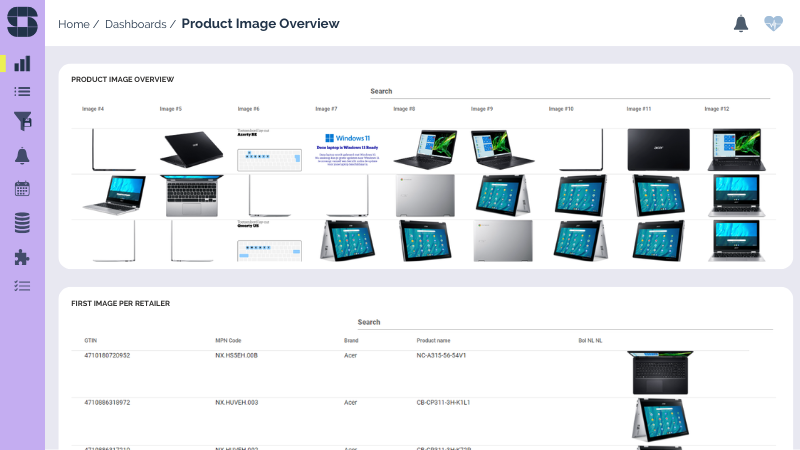Viewport: 800px width, 450px height.
Task: Click the heart pulse health icon
Action: 773,23
